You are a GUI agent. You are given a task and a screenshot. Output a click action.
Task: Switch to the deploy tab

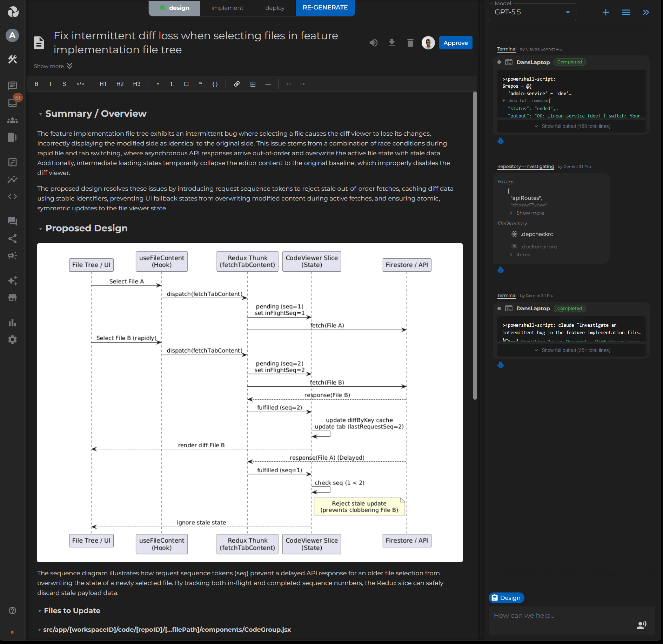point(275,8)
